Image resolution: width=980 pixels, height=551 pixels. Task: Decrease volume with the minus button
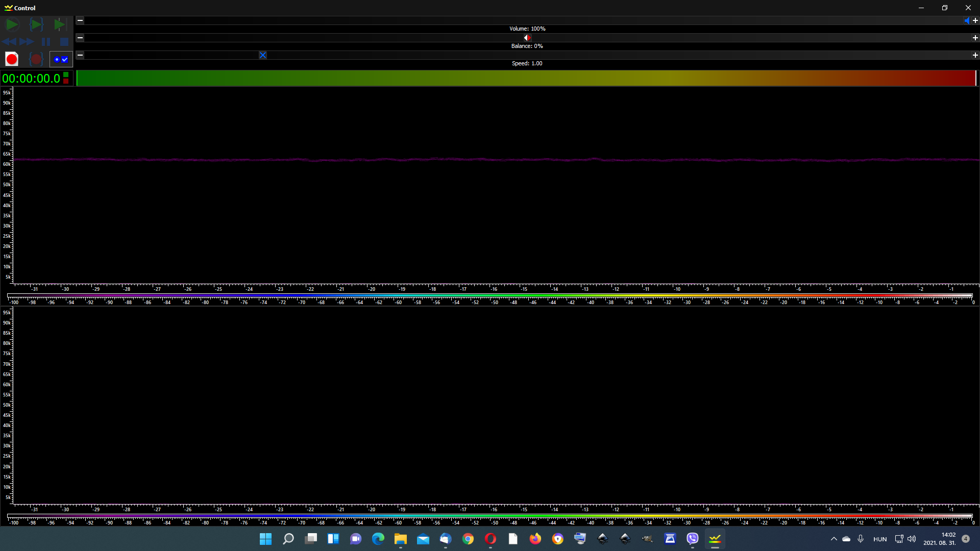80,20
